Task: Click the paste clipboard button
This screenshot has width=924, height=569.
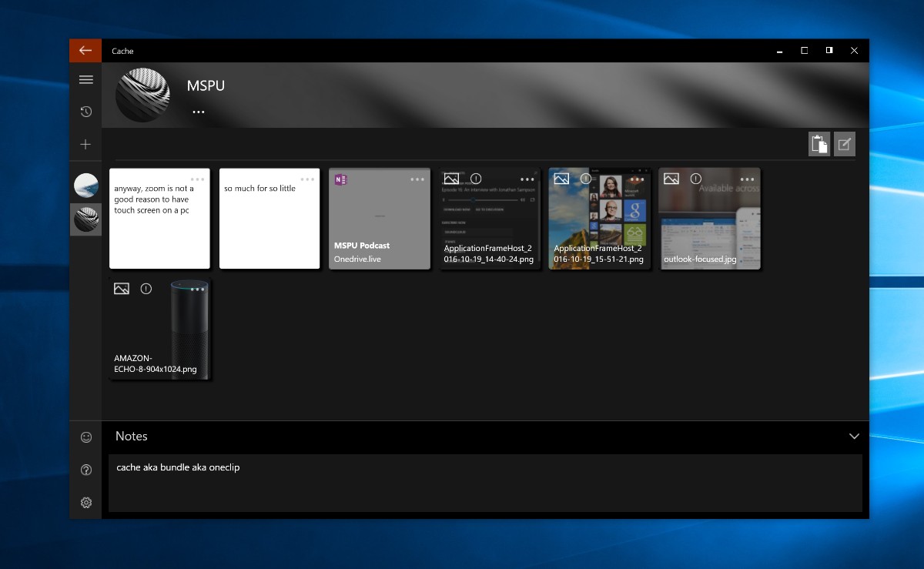Action: pos(819,144)
